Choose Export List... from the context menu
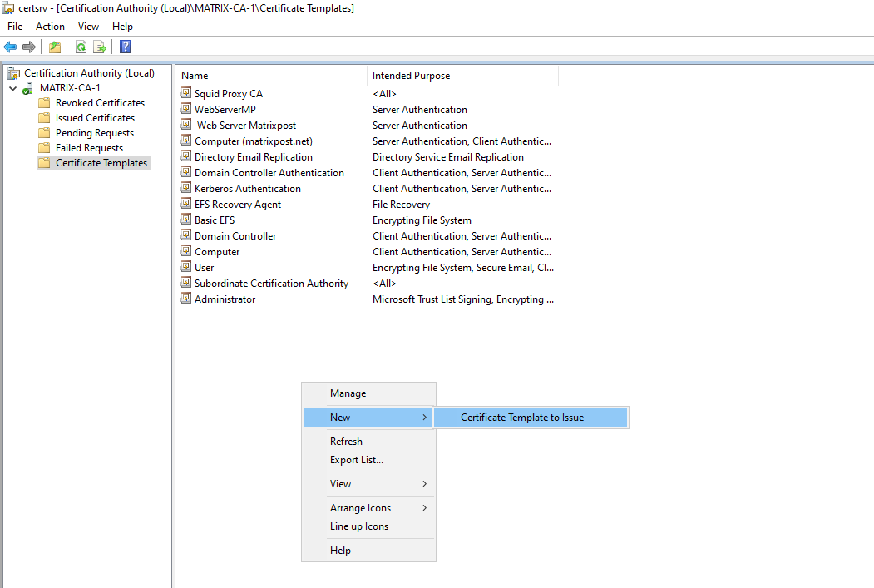This screenshot has height=588, width=874. [x=368, y=460]
